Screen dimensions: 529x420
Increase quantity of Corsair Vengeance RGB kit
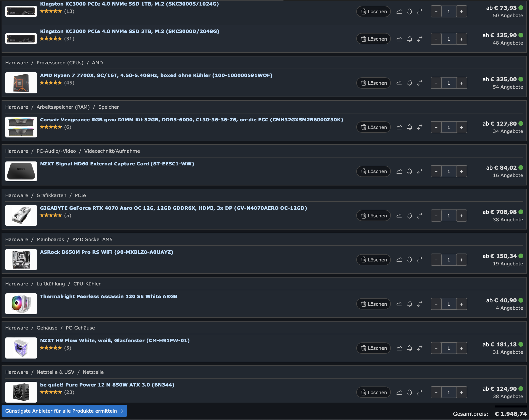pyautogui.click(x=461, y=127)
